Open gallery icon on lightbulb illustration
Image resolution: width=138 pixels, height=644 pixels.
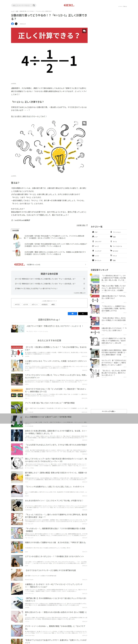pos(84,123)
